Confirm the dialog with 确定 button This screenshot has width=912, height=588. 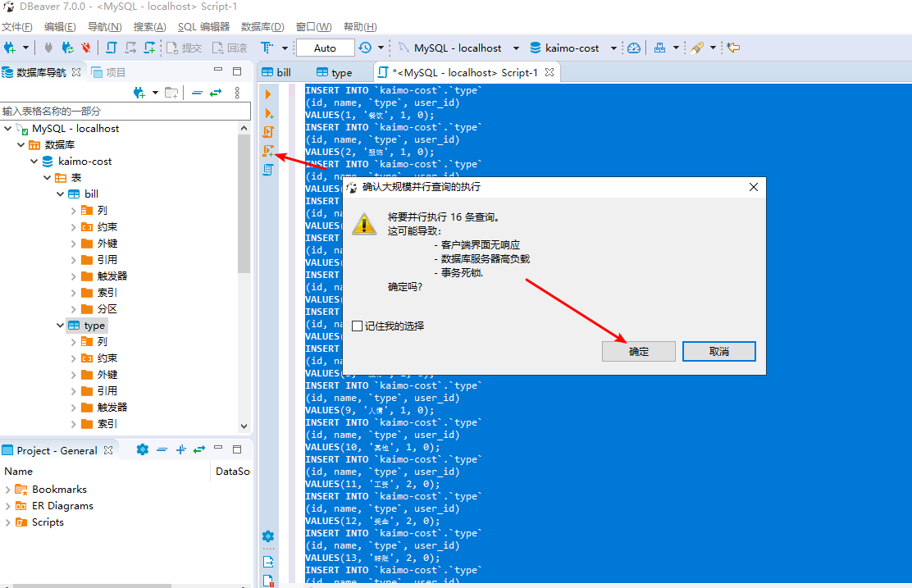pos(639,351)
